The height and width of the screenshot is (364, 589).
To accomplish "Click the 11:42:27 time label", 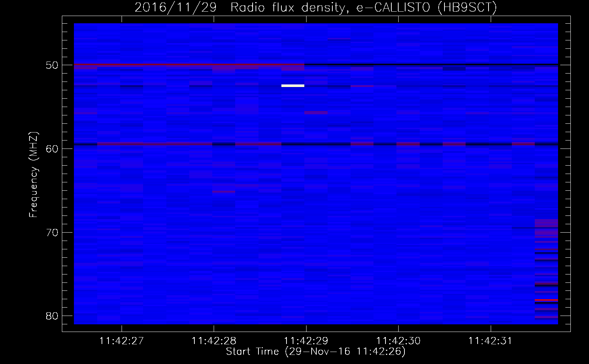I will point(122,341).
